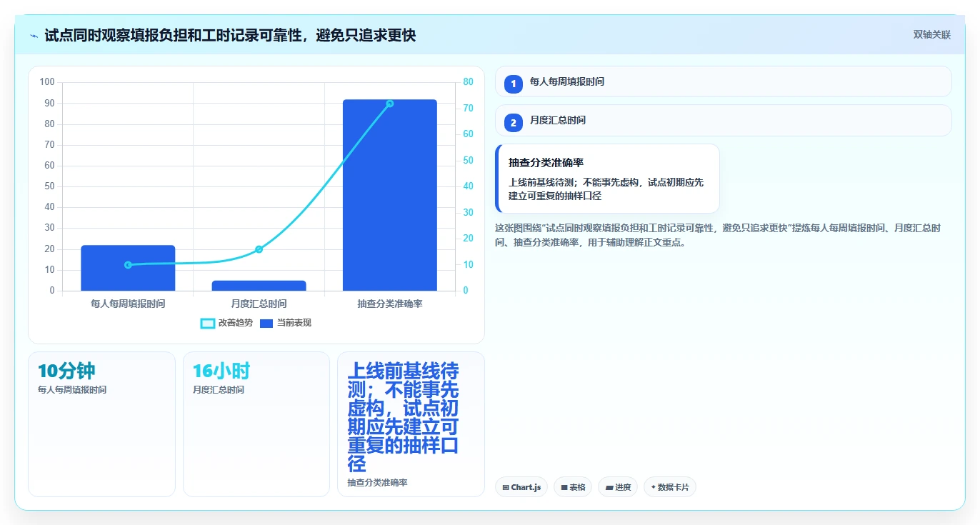Screen dimensions: 980x525
Task: Click the trend line point over 月度汇总时间
Action: click(259, 249)
